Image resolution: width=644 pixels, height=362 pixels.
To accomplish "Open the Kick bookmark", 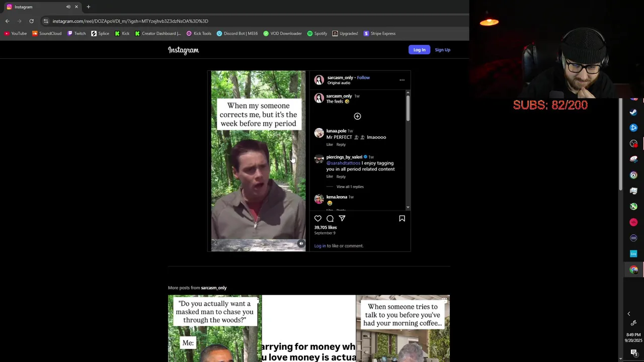I will [x=122, y=33].
